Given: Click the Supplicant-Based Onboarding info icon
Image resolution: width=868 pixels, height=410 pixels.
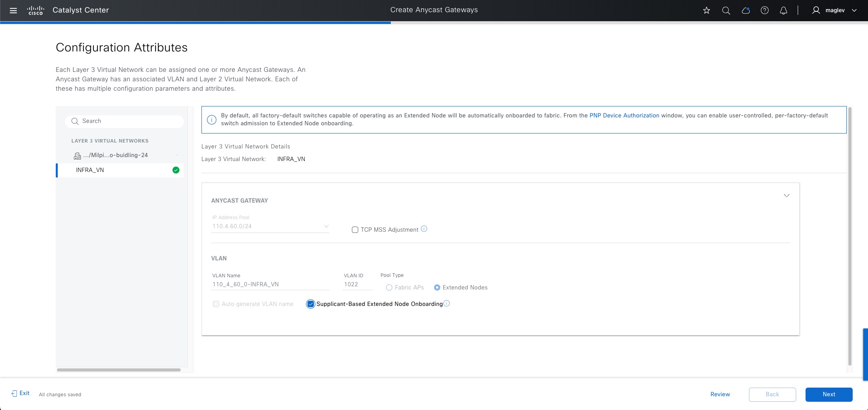Looking at the screenshot, I should (x=447, y=304).
